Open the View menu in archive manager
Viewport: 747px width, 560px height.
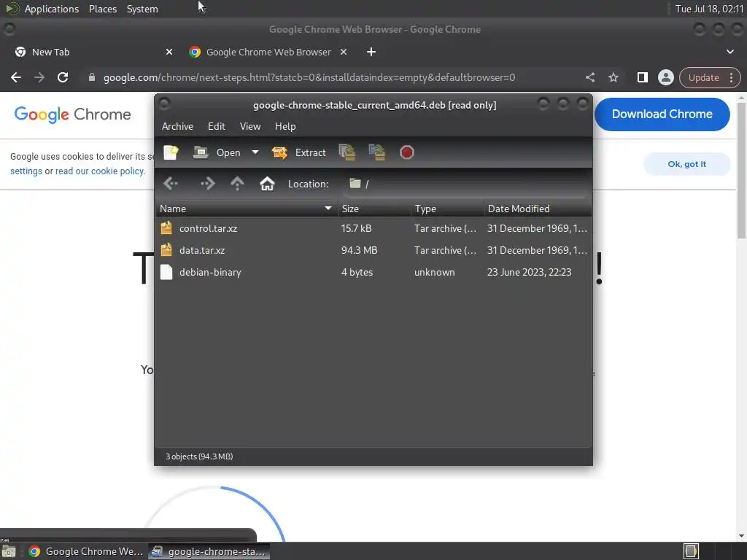coord(250,126)
